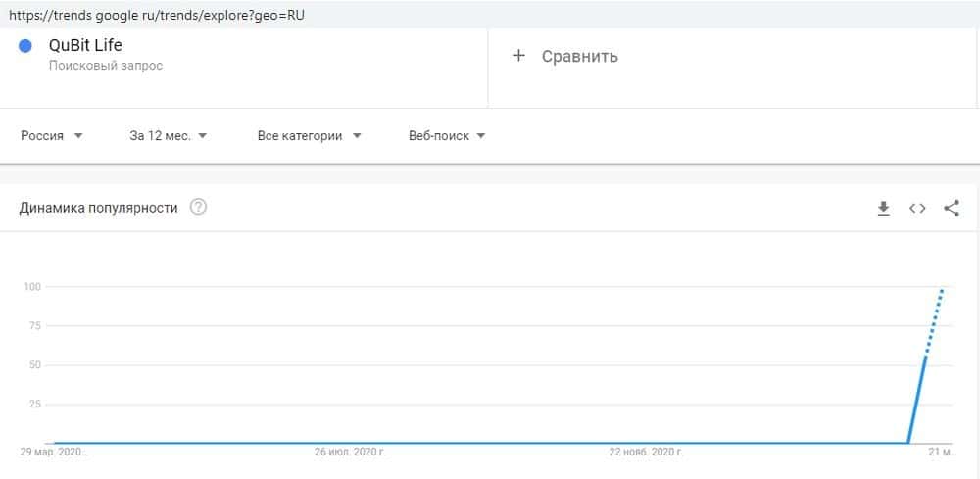Click the Сравнить comparison field

tap(732, 68)
